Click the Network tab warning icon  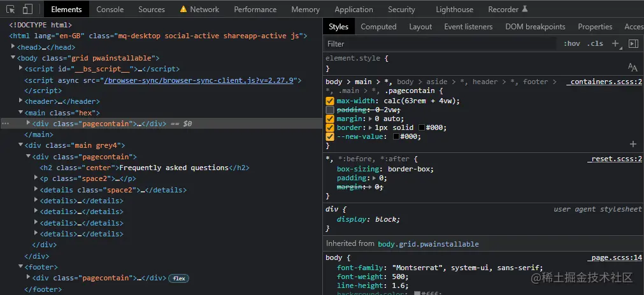pos(183,9)
